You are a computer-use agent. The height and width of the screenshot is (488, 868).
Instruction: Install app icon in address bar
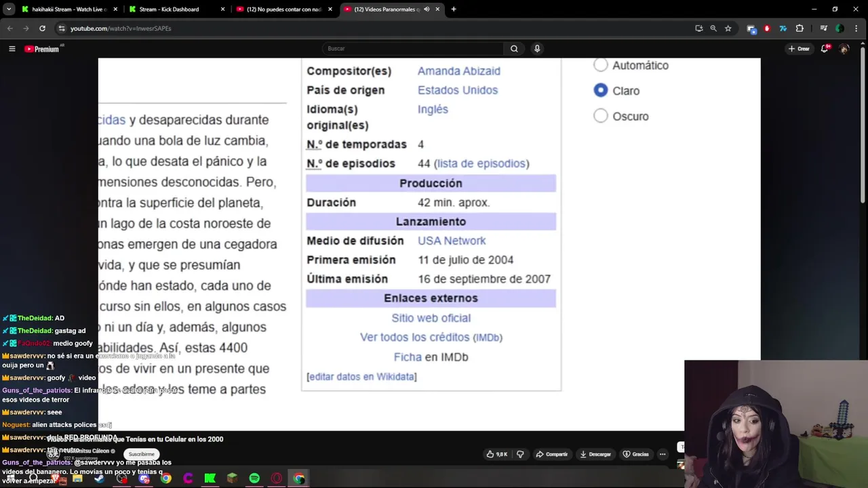pos(698,28)
